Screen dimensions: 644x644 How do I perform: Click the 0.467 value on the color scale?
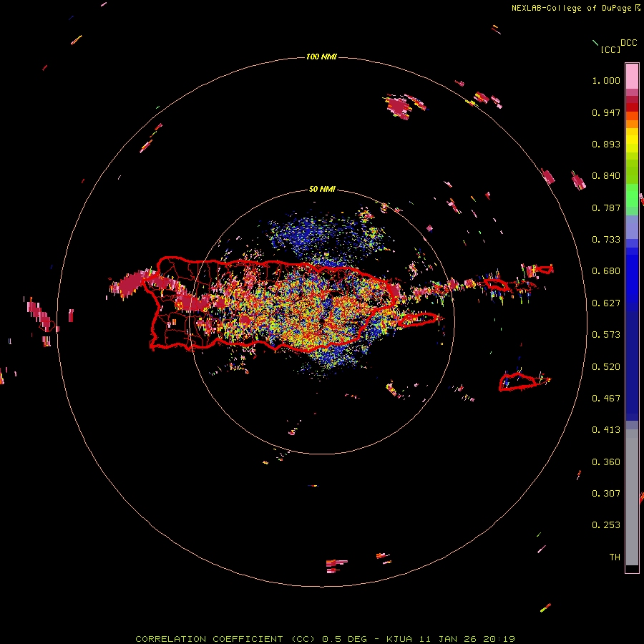click(x=606, y=399)
